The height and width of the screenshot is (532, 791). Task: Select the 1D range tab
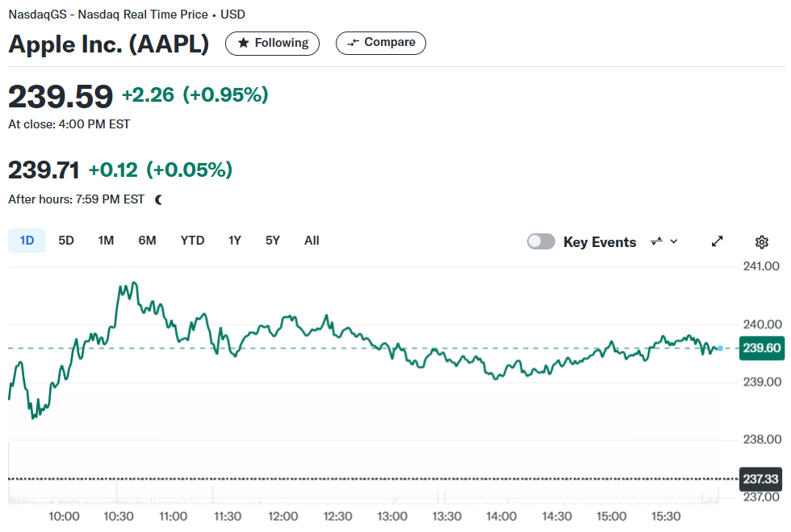(x=27, y=241)
